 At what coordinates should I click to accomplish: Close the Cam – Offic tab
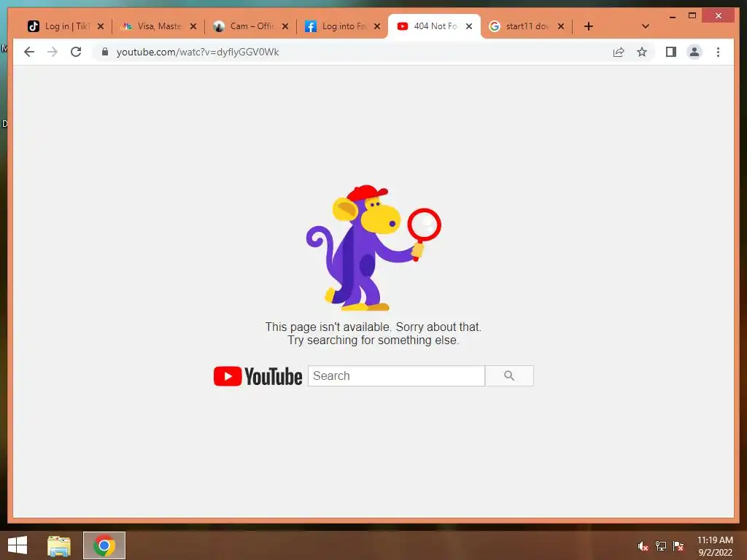[285, 26]
